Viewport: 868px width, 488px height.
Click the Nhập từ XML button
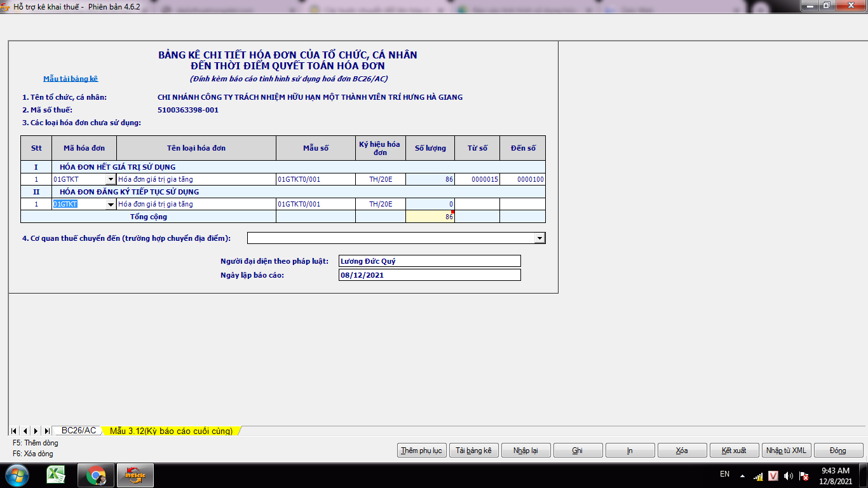(x=786, y=451)
